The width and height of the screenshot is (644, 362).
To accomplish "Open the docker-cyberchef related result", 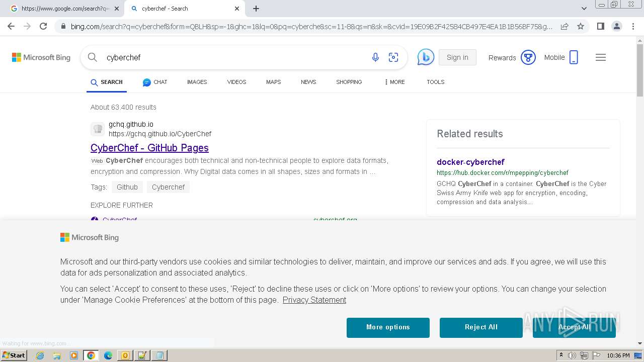I will [x=470, y=162].
